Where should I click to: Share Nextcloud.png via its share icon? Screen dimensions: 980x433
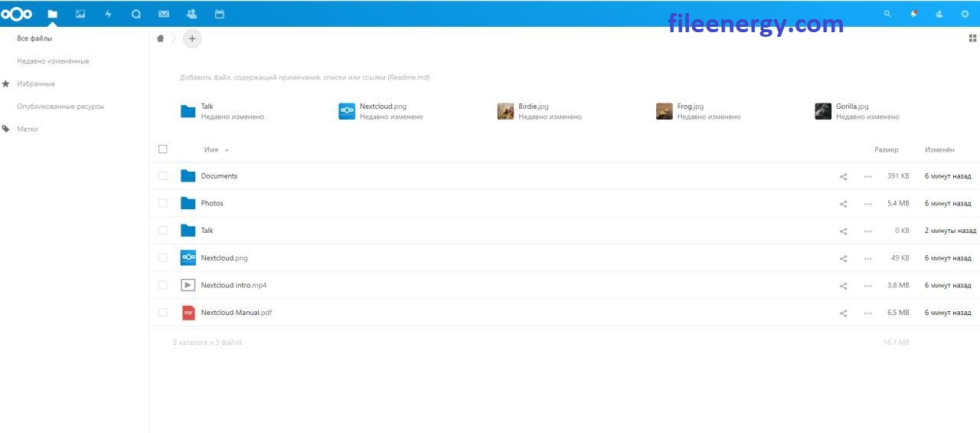click(843, 258)
